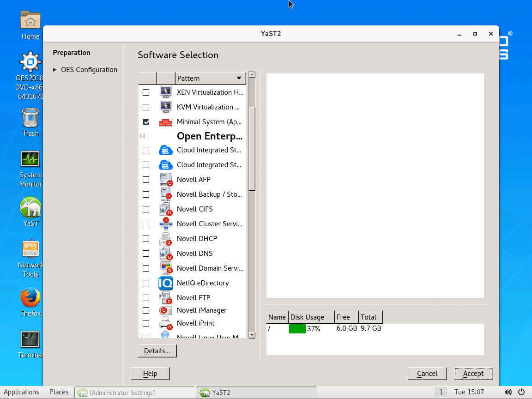Click the KVM Virtualization pattern icon

[x=166, y=107]
